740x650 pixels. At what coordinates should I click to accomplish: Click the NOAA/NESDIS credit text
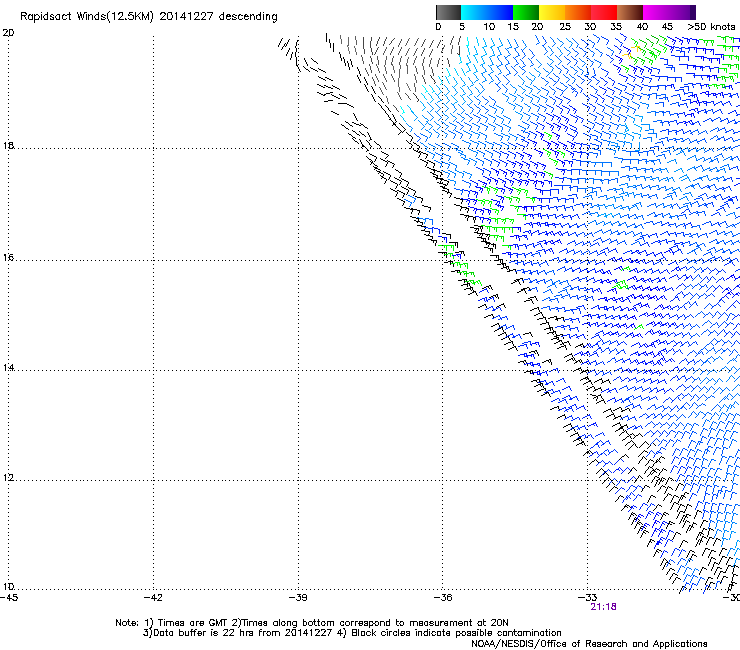589,644
